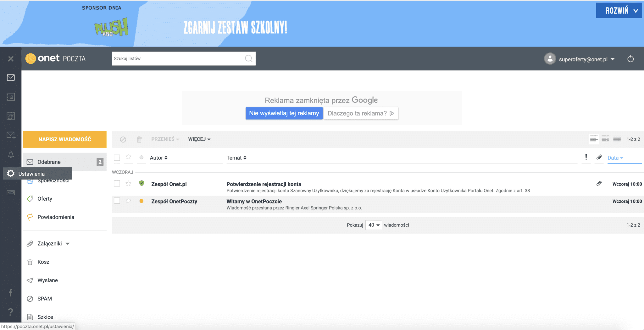Click Nie wyświetlaj tej reklamy button

tap(284, 113)
